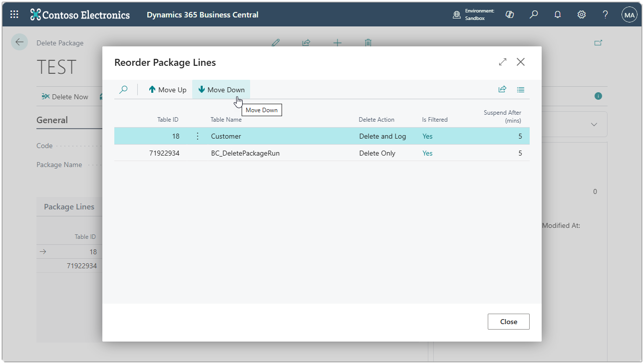Open the list view options icon in dialog
This screenshot has height=364, width=644.
pyautogui.click(x=520, y=89)
